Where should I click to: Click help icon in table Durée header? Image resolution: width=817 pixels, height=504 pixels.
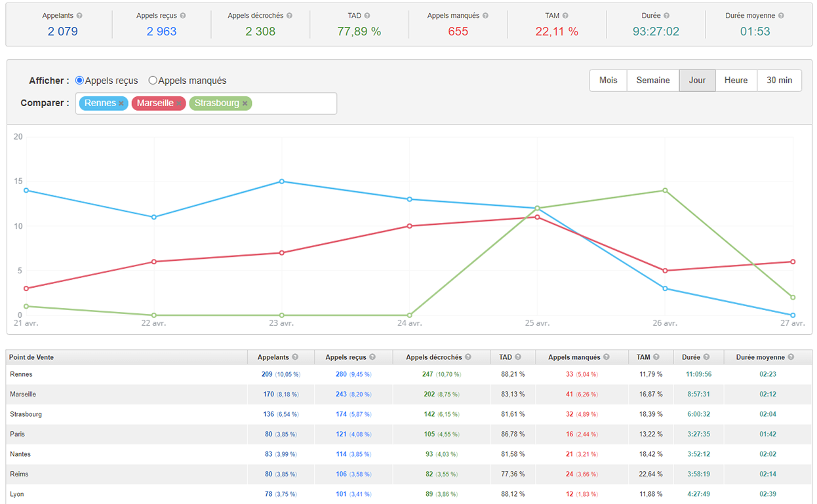point(706,357)
